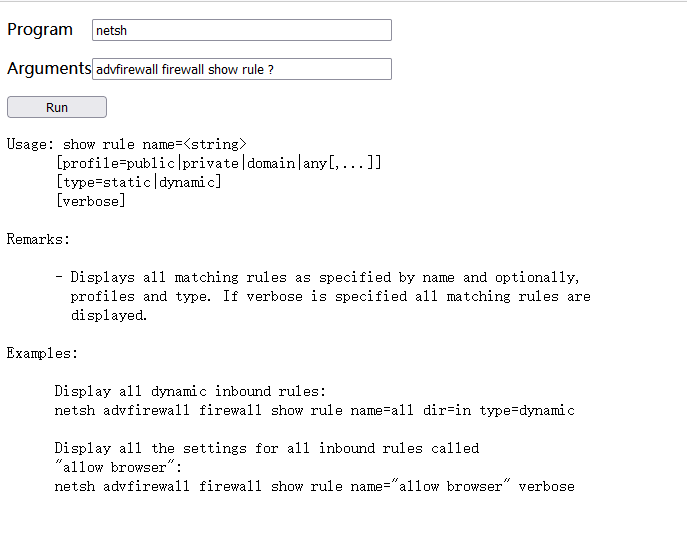Click the Program label text

pos(40,30)
